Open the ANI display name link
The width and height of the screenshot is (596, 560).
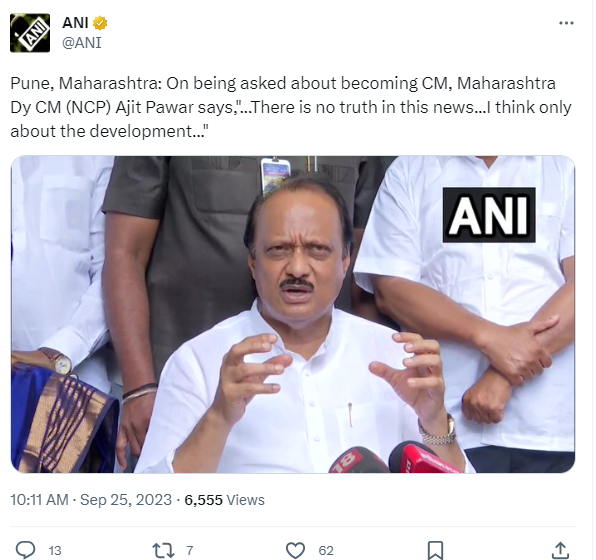point(75,23)
